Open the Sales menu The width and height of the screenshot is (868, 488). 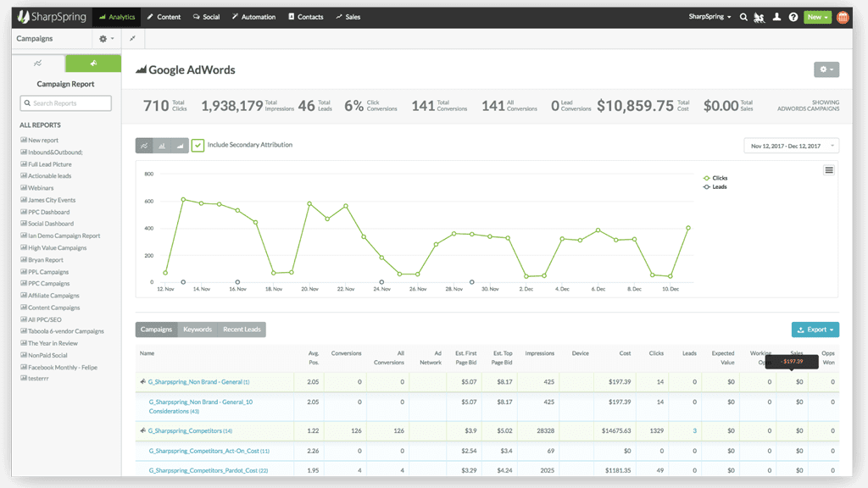pos(348,17)
